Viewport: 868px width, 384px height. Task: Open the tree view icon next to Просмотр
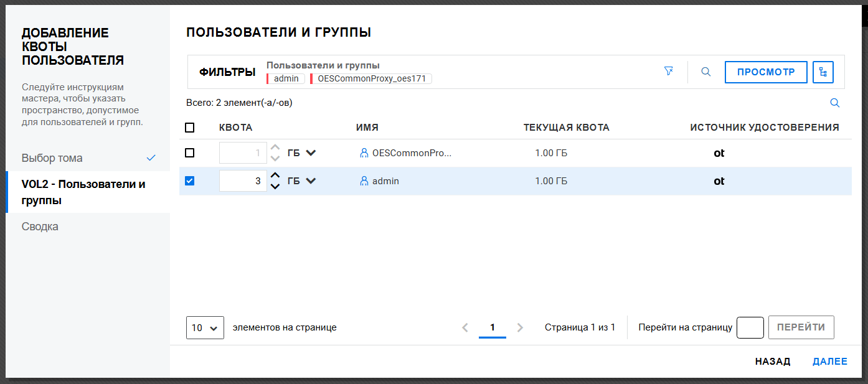(x=823, y=72)
